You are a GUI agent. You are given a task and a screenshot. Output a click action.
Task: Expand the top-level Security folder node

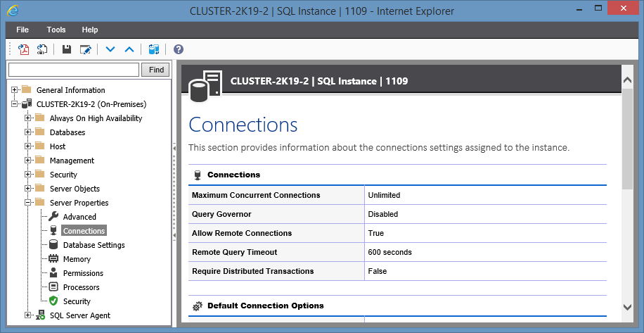(x=28, y=175)
